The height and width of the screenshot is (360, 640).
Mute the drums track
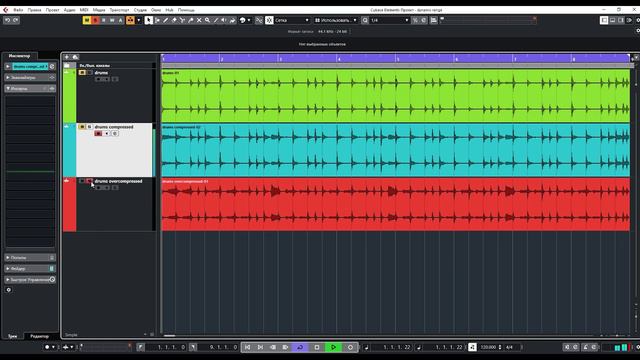[x=82, y=73]
